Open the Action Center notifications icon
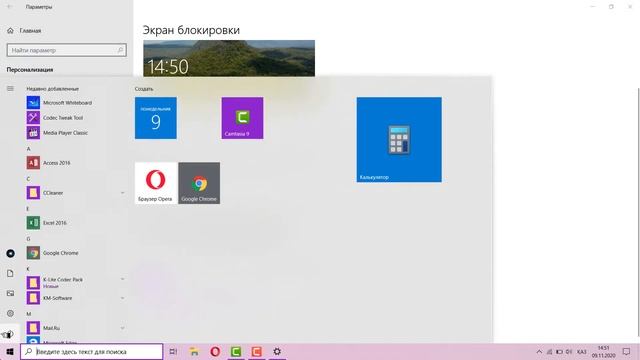 coord(626,352)
